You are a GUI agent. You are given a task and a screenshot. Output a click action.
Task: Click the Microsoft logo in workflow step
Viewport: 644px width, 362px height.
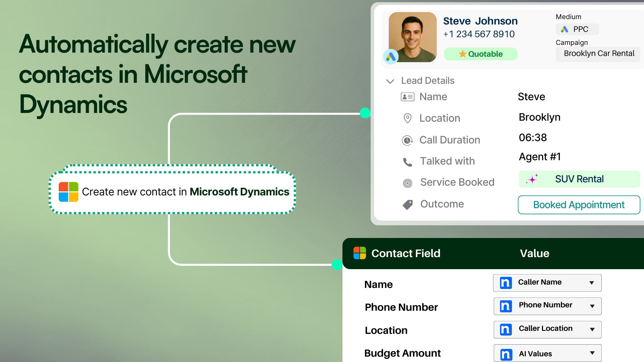tap(68, 192)
